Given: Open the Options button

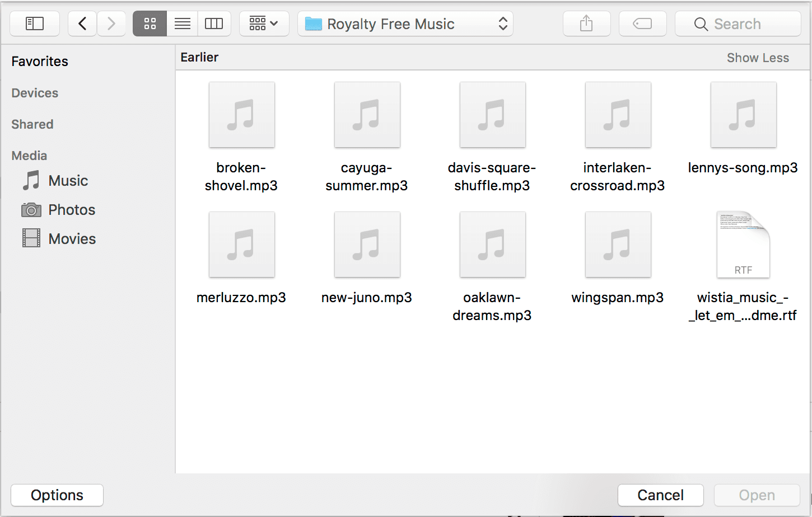Looking at the screenshot, I should 57,495.
